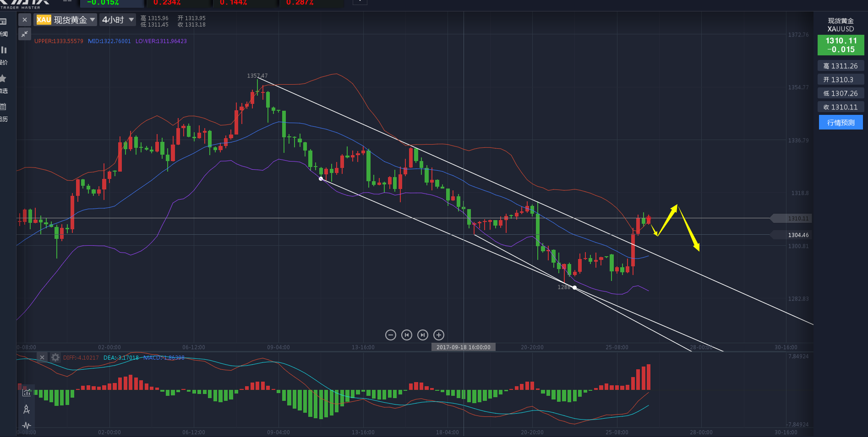
Task: Jump to previous candles on chart
Action: click(x=407, y=335)
